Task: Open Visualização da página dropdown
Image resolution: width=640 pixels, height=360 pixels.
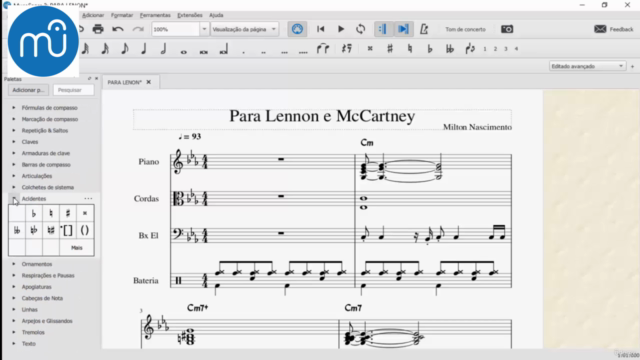Action: [x=244, y=29]
